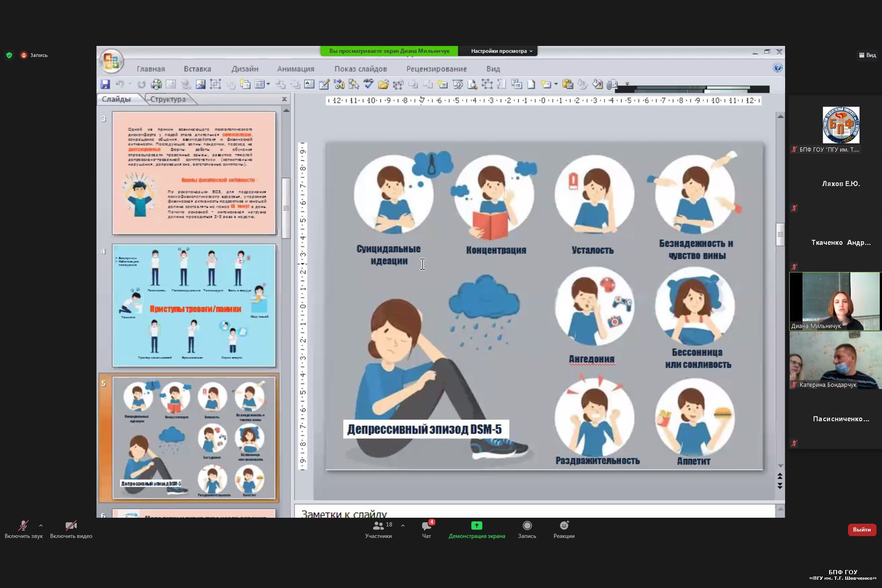Open the Undo history dropdown arrow
The height and width of the screenshot is (588, 882).
(130, 84)
